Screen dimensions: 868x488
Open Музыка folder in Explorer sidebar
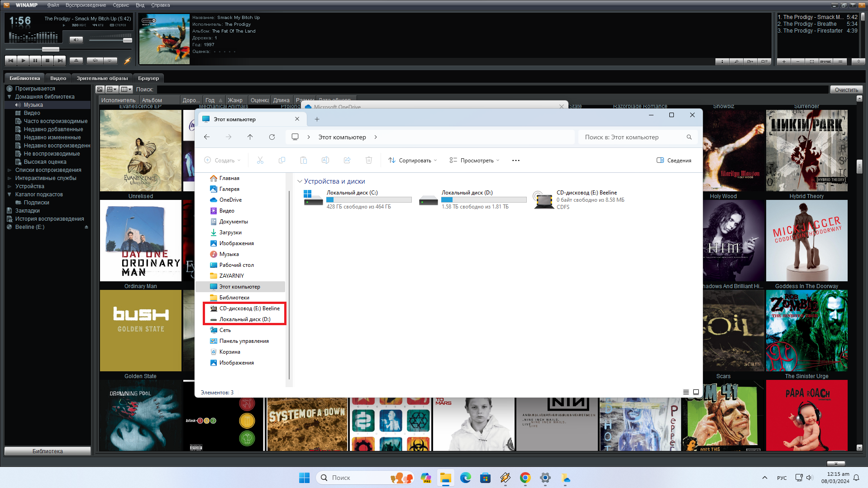(229, 254)
